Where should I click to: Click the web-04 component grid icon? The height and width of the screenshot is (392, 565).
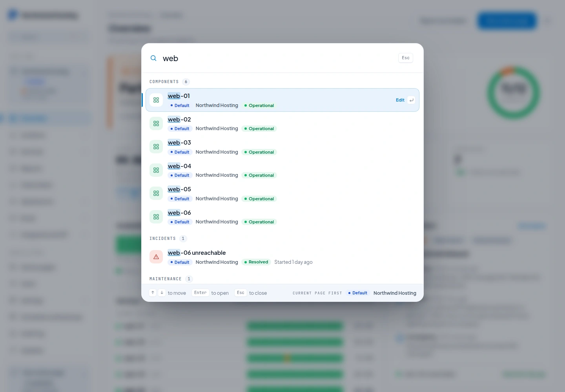click(x=156, y=170)
